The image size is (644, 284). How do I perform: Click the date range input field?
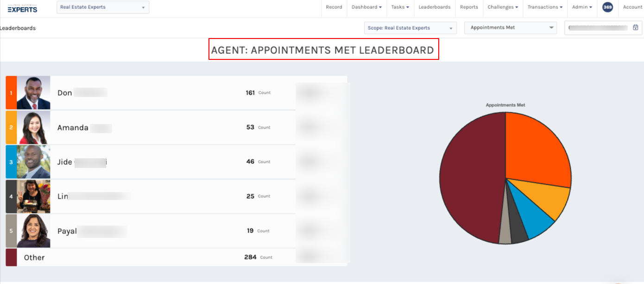(598, 28)
